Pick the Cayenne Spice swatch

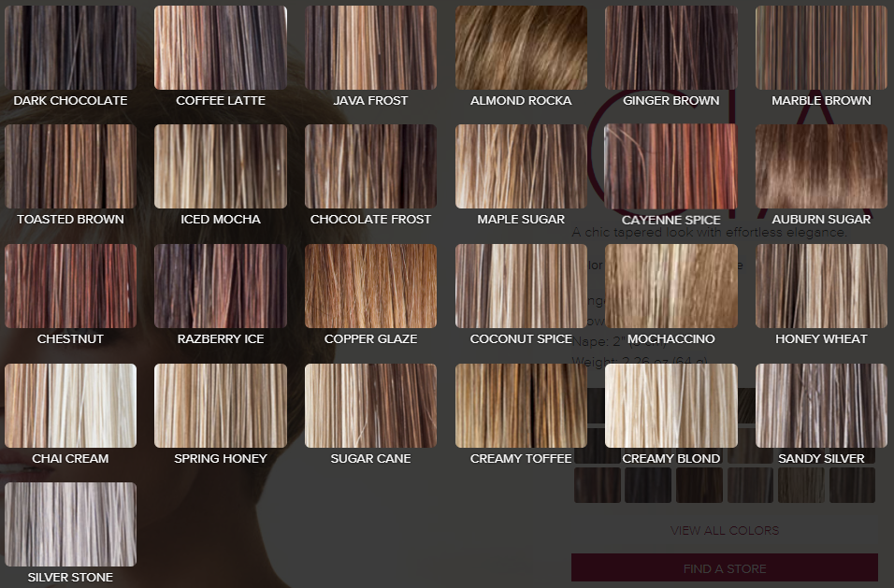tap(671, 166)
